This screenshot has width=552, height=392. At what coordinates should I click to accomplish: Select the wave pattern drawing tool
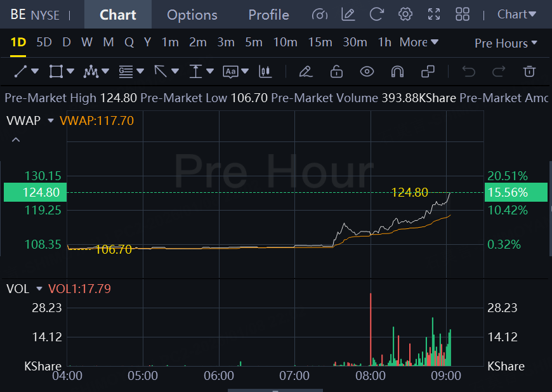[x=91, y=72]
